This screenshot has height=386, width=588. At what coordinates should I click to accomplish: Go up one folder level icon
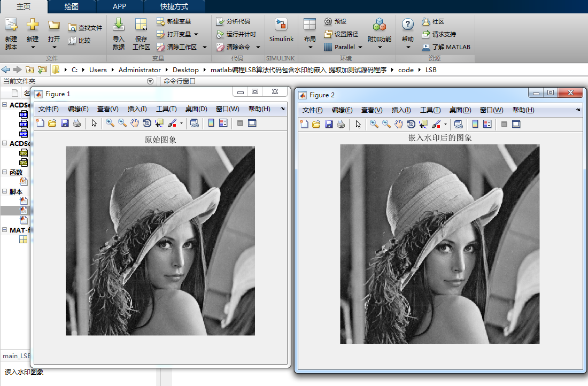29,70
